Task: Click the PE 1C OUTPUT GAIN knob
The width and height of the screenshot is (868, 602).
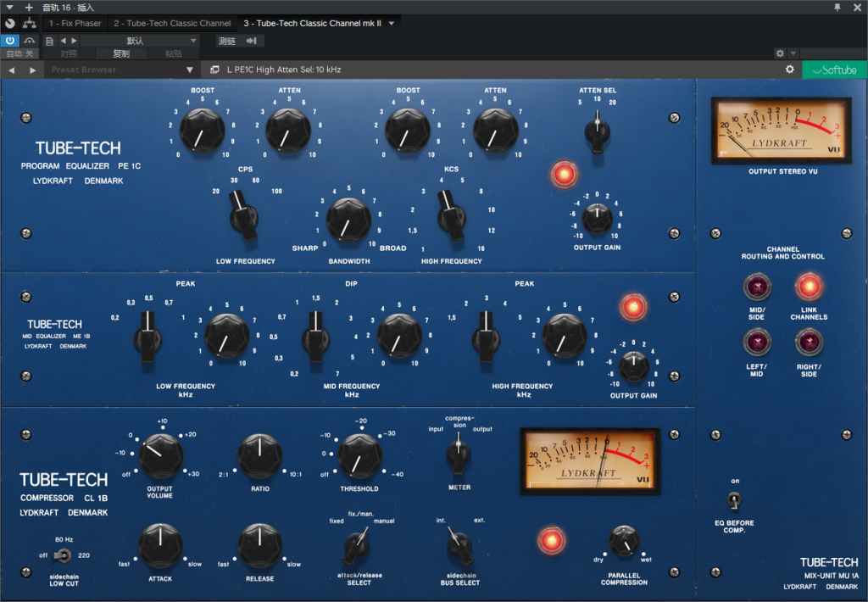Action: tap(598, 218)
